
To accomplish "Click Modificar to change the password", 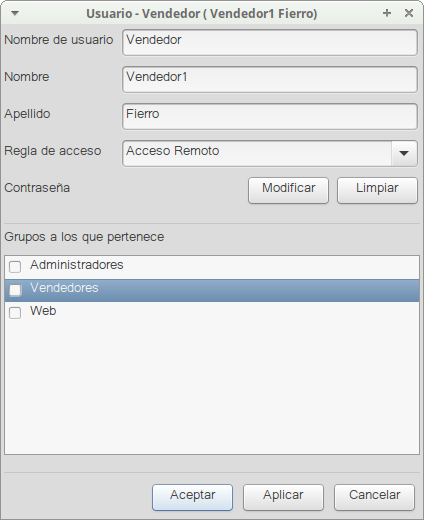I will [x=288, y=190].
